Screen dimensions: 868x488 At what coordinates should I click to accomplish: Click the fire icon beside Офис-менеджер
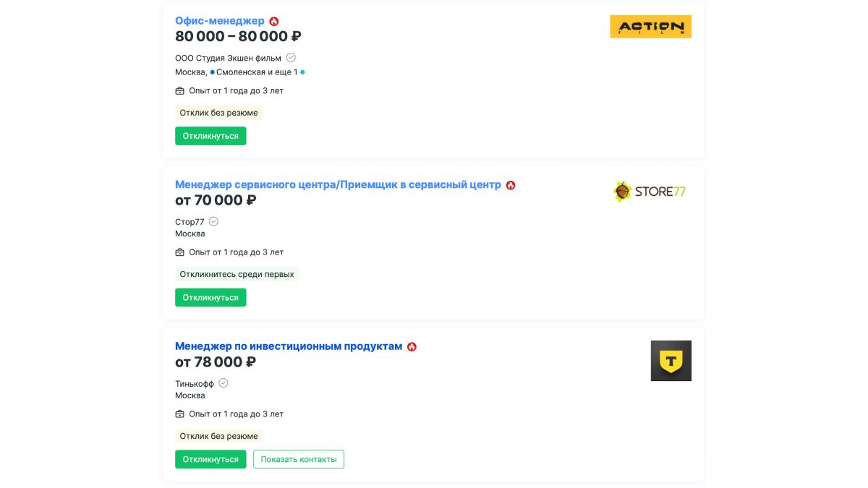pyautogui.click(x=274, y=22)
